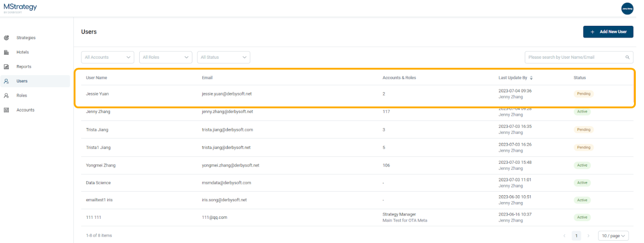Click Active status badge for emailtest1 iris
This screenshot has height=243, width=644.
(582, 200)
